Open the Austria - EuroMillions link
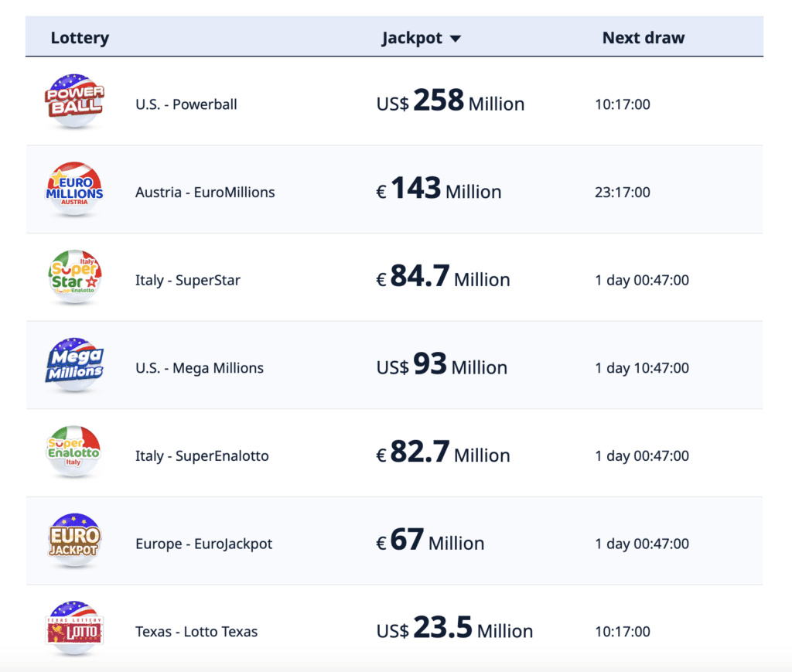 205,192
